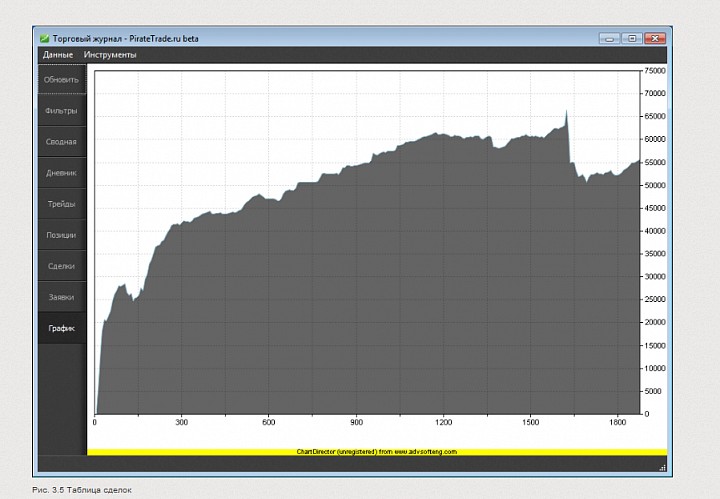720x499 pixels.
Task: Go to the Позиции tab
Action: pos(62,235)
